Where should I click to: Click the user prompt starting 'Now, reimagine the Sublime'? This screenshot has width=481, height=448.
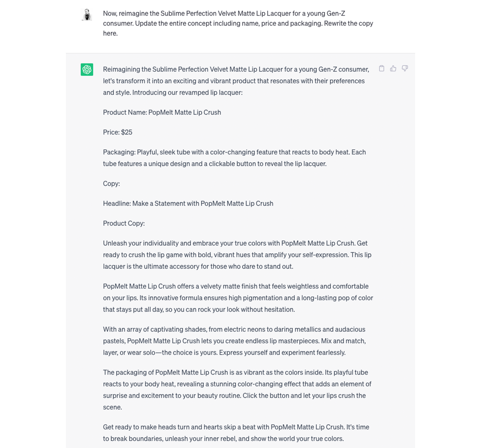click(x=237, y=23)
